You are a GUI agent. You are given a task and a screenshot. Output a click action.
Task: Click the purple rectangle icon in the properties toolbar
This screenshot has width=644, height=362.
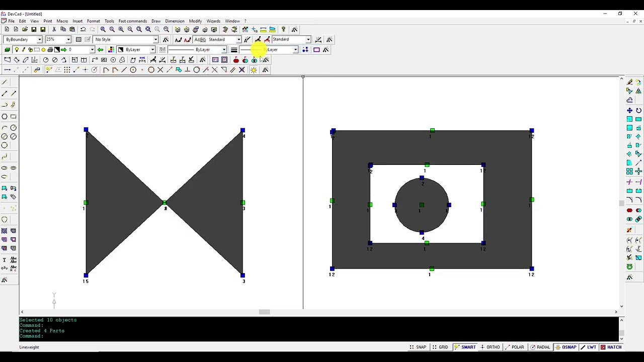316,50
